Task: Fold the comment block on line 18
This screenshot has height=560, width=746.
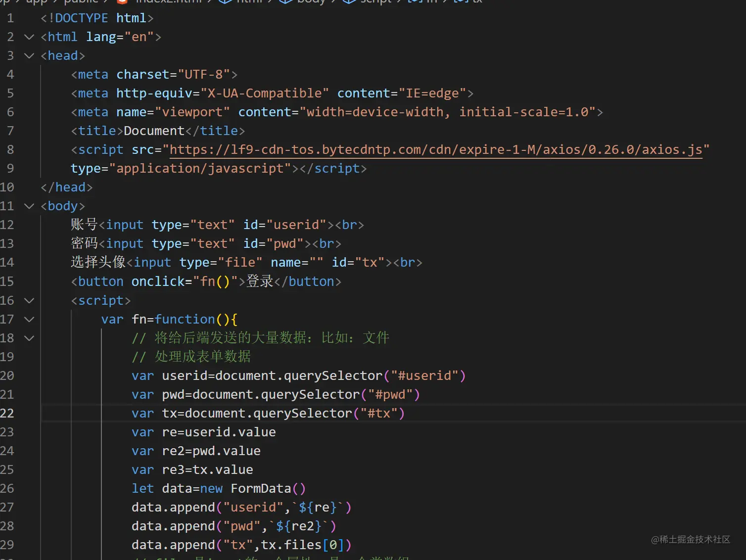Action: 29,338
